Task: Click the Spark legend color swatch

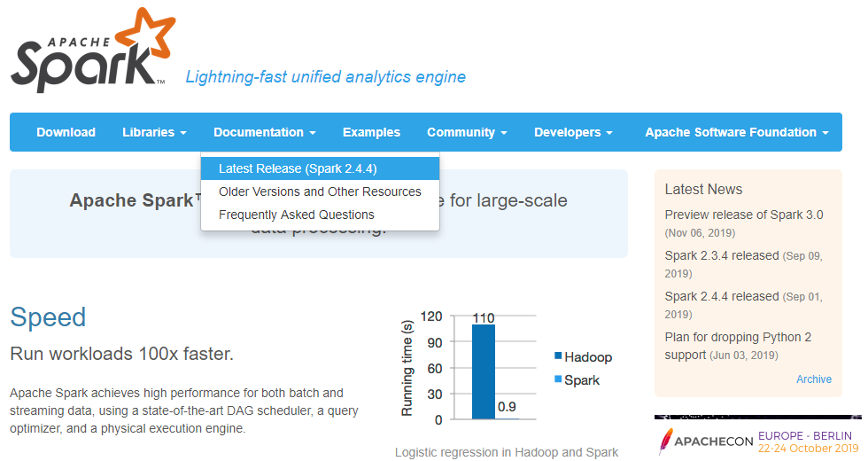Action: pyautogui.click(x=558, y=379)
